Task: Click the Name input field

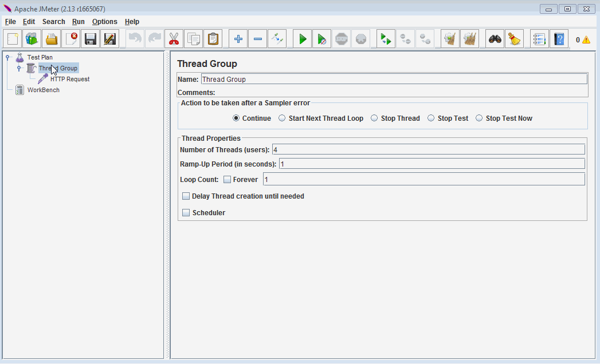Action: point(394,79)
